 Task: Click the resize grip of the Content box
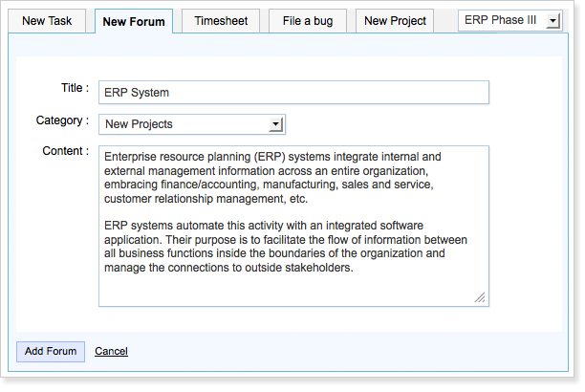[481, 298]
